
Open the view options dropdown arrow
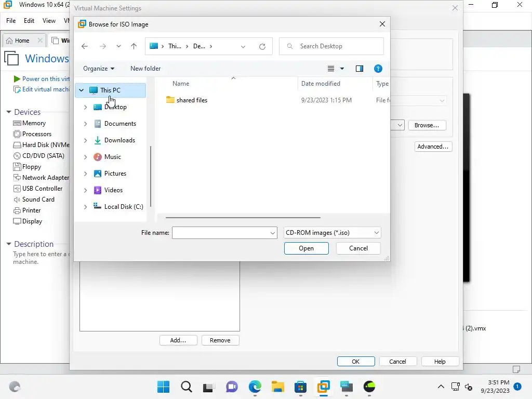pos(342,69)
